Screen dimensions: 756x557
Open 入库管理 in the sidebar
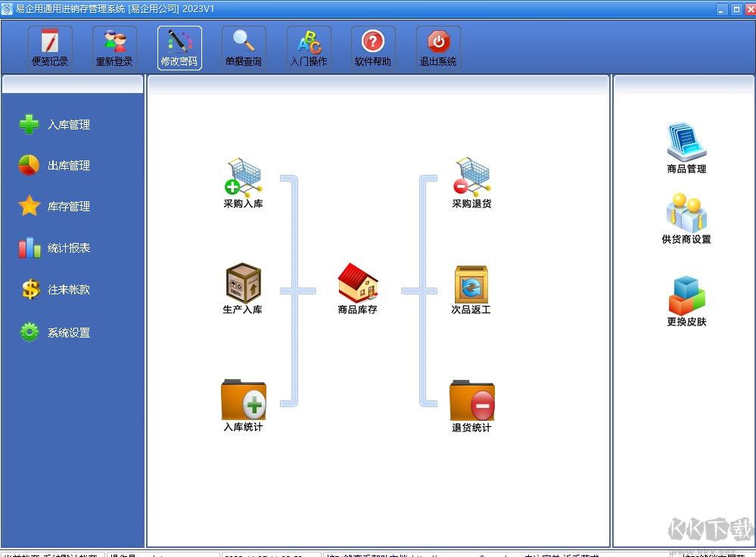[54, 124]
